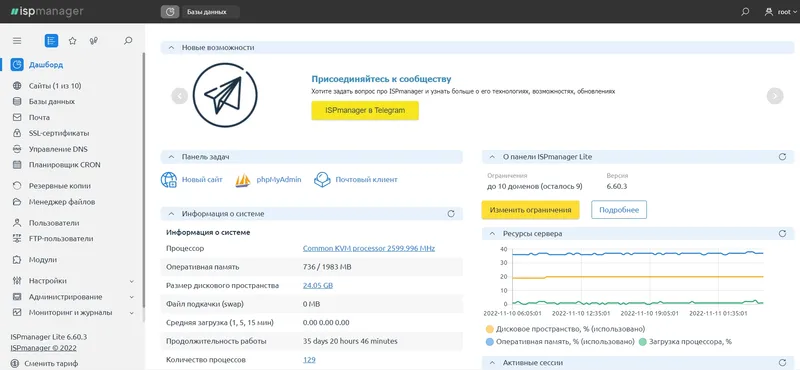Screen dimensions: 800x370
Task: Toggle Оперативная память legend swatch
Action: click(490, 341)
